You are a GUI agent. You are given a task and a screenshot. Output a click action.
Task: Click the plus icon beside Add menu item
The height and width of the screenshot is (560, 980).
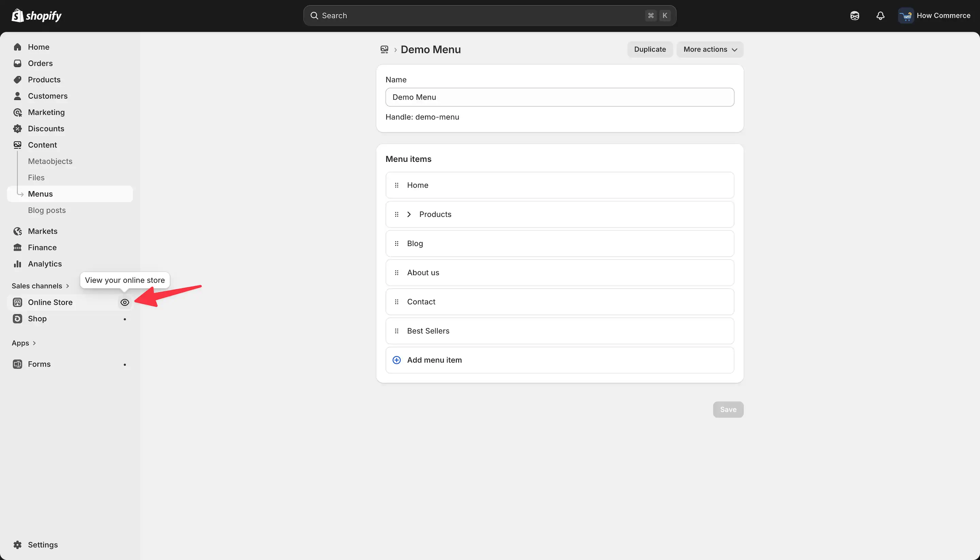point(396,360)
